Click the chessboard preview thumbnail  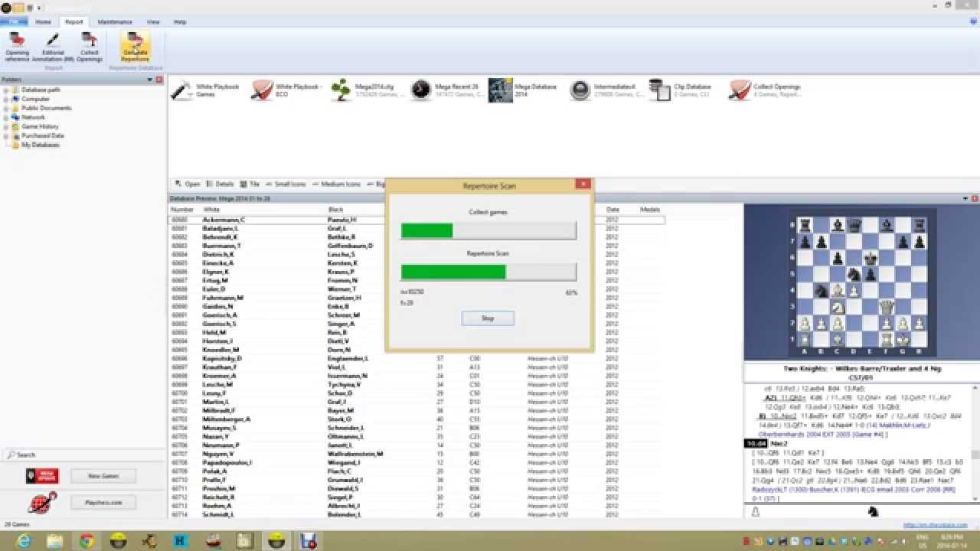coord(861,282)
